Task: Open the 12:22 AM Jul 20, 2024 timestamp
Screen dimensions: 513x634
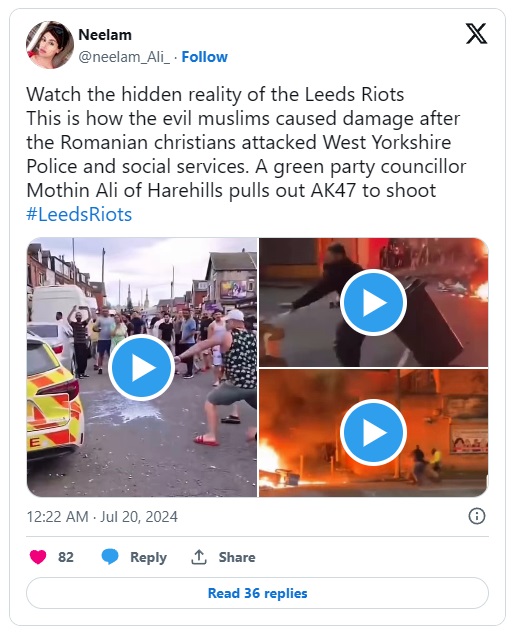Action: (102, 517)
